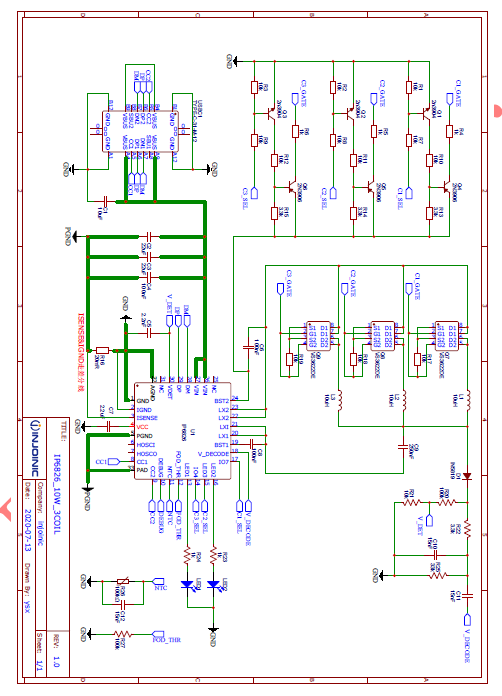Image resolution: width=502 pixels, height=696 pixels.
Task: Select the NTC R26 thermistor symbol
Action: pyautogui.click(x=123, y=581)
